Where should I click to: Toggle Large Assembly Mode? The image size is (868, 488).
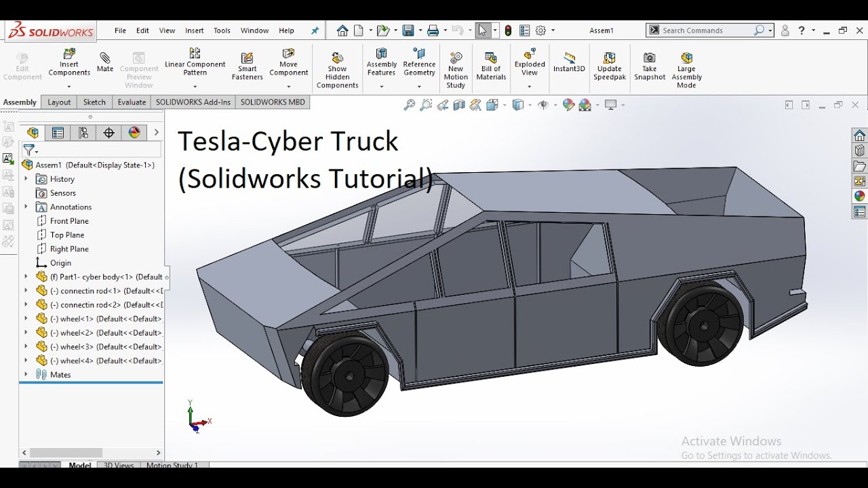(x=686, y=70)
